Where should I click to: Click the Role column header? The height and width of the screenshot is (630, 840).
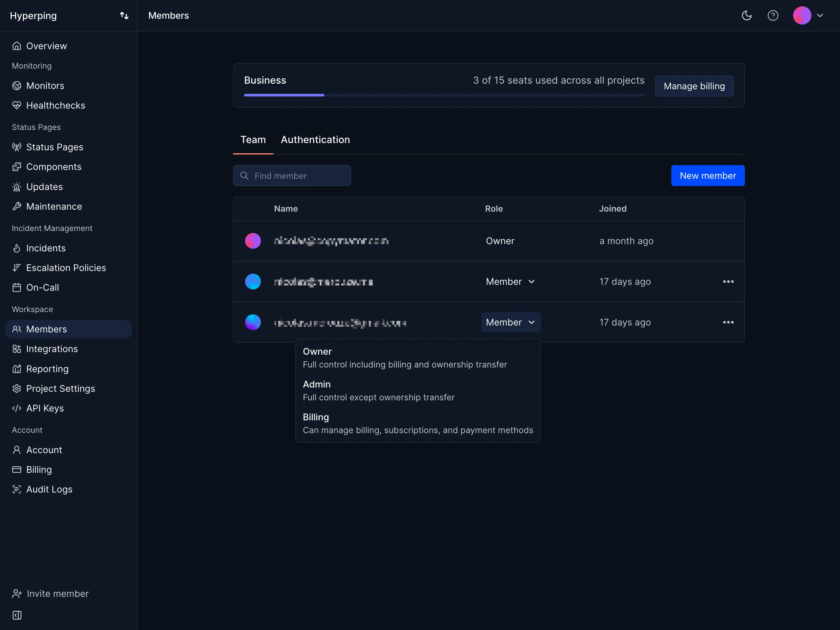click(494, 208)
